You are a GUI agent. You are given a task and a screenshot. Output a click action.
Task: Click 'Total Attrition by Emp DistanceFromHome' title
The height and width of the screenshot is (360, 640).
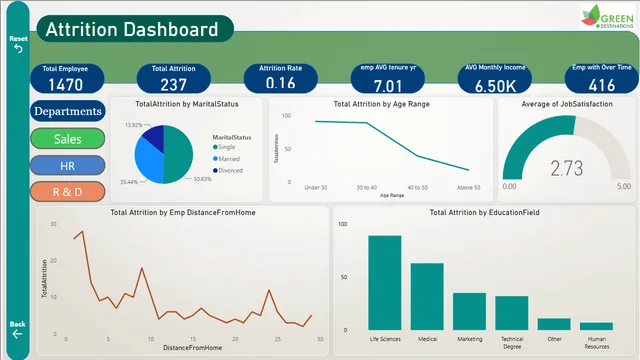pyautogui.click(x=183, y=212)
